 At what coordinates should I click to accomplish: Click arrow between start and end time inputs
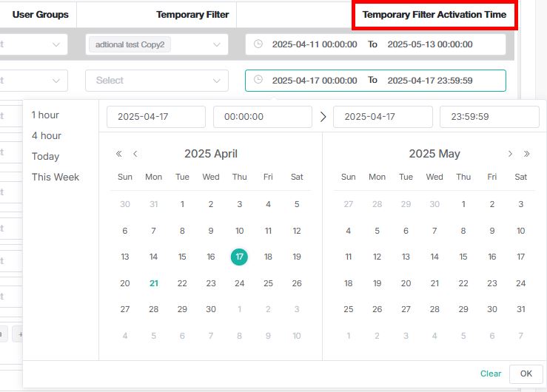point(323,116)
